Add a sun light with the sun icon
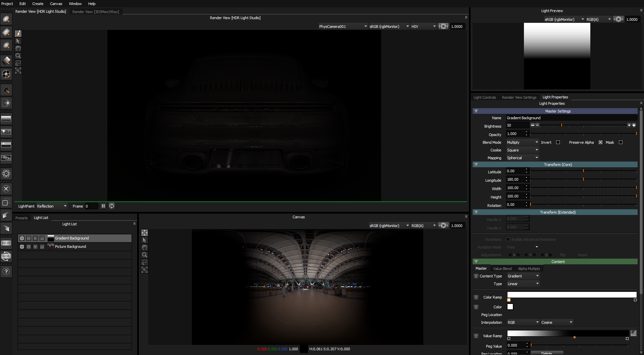This screenshot has width=644, height=355. pyautogui.click(x=6, y=103)
